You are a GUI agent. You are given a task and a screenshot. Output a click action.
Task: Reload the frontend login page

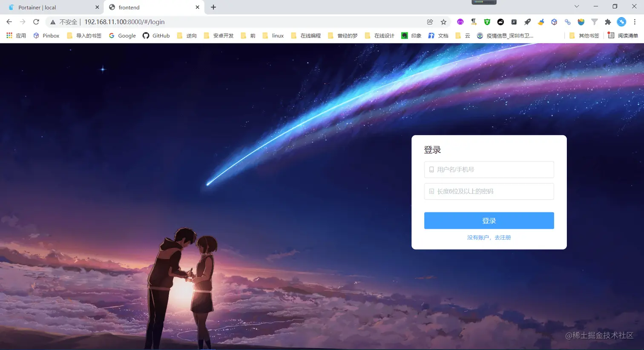36,22
